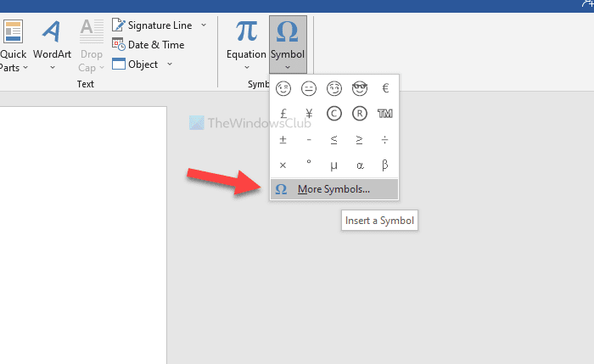Click Signature Line button
The image size is (594, 364).
point(152,25)
